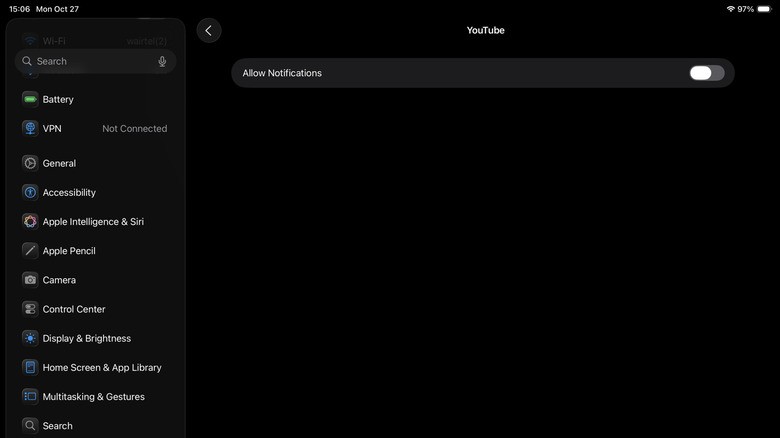This screenshot has height=438, width=780.
Task: Open General via its gear icon
Action: 30,163
